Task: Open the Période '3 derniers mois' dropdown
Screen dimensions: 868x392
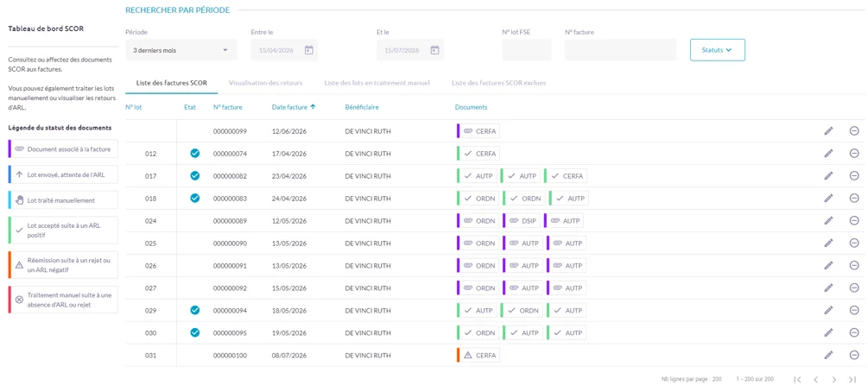Action: click(x=181, y=50)
